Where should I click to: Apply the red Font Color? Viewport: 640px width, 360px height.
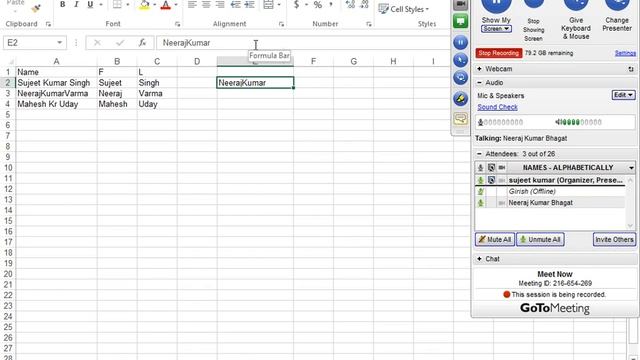tap(166, 4)
